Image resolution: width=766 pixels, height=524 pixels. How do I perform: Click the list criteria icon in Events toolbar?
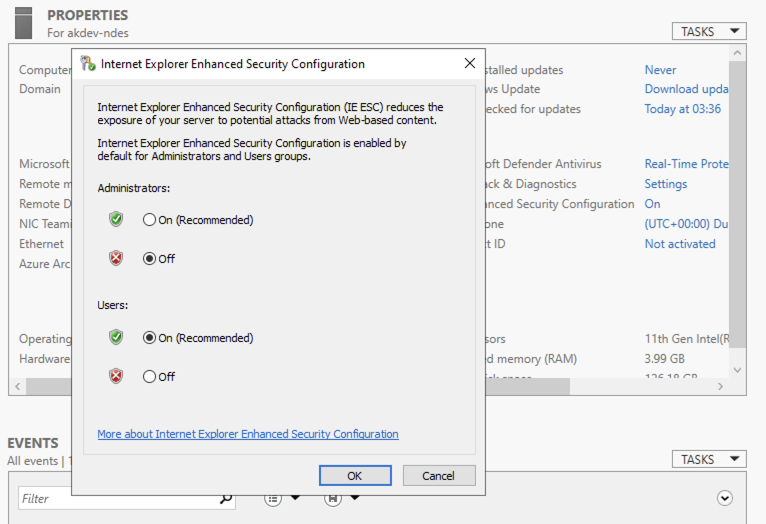click(273, 499)
